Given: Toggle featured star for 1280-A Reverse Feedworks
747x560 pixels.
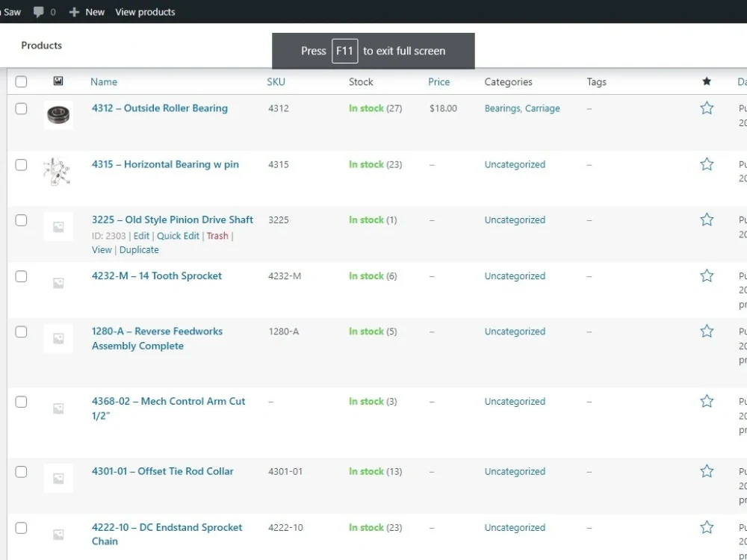Looking at the screenshot, I should [x=707, y=331].
